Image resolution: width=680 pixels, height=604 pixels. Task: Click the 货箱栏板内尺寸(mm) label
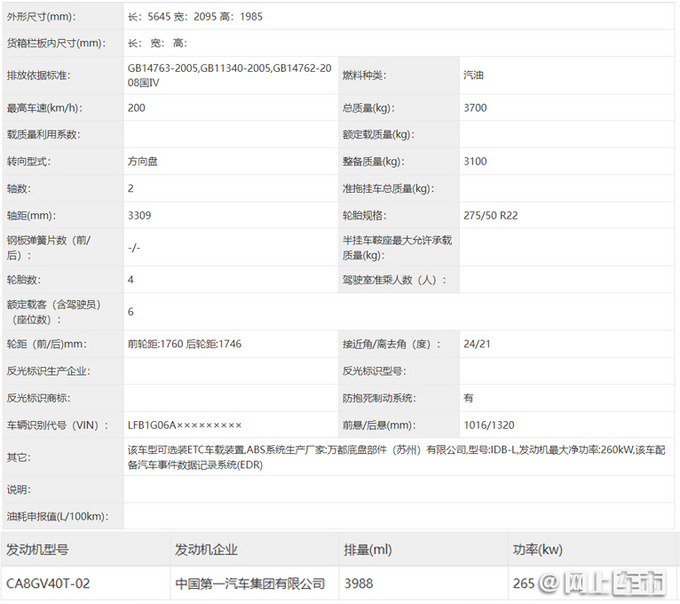[56, 43]
